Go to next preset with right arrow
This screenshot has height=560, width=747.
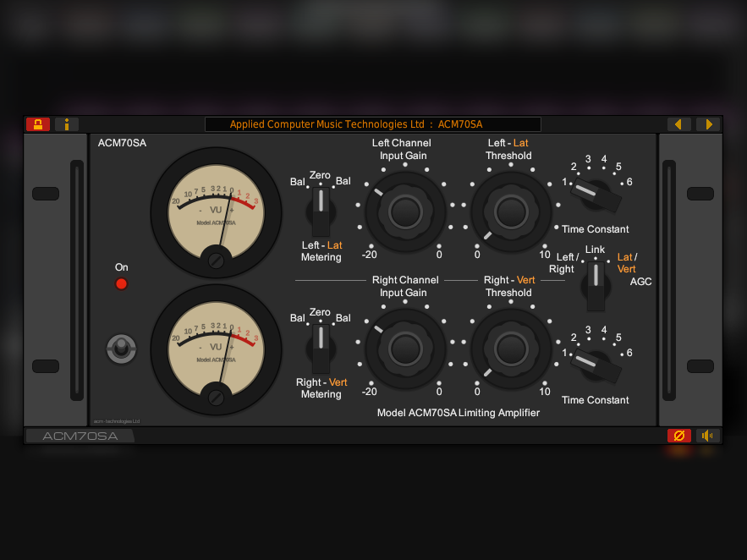707,124
